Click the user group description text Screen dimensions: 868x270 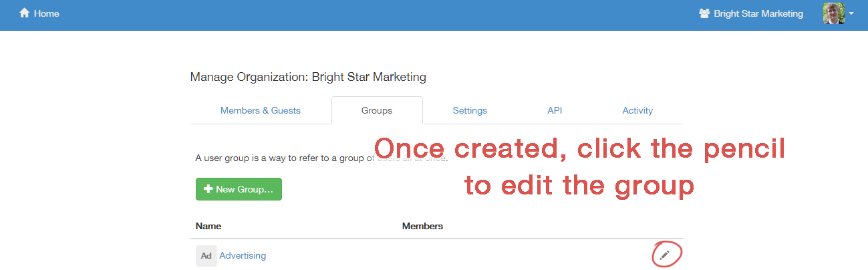point(281,158)
